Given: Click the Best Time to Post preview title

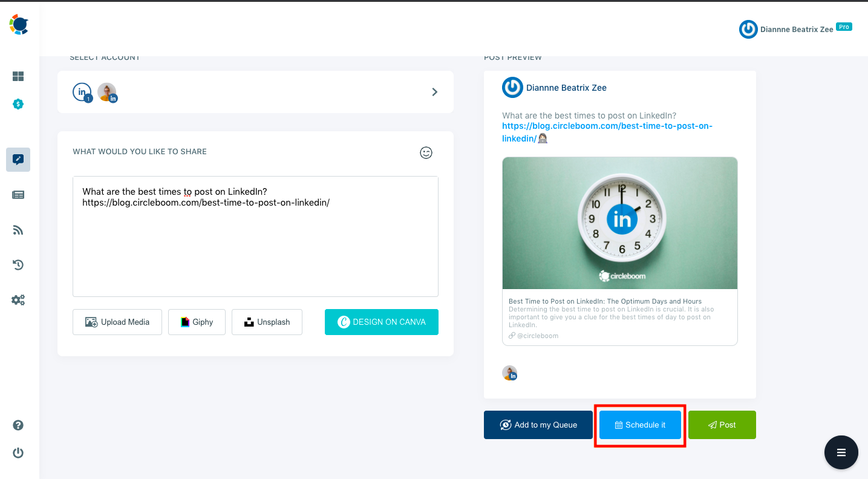Looking at the screenshot, I should [x=605, y=301].
